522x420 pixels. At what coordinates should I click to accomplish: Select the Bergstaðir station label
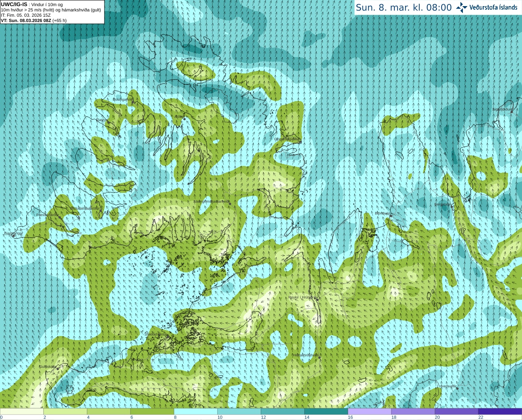(x=442, y=204)
